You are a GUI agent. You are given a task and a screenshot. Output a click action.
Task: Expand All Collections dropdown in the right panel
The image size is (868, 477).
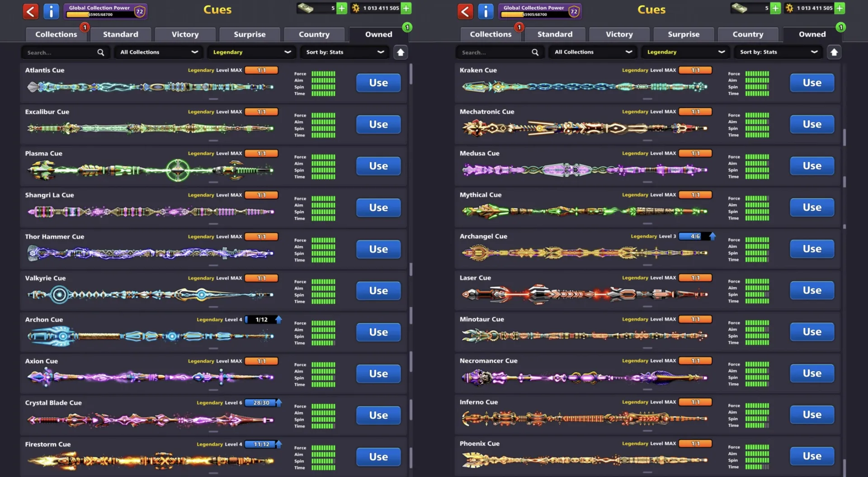593,52
